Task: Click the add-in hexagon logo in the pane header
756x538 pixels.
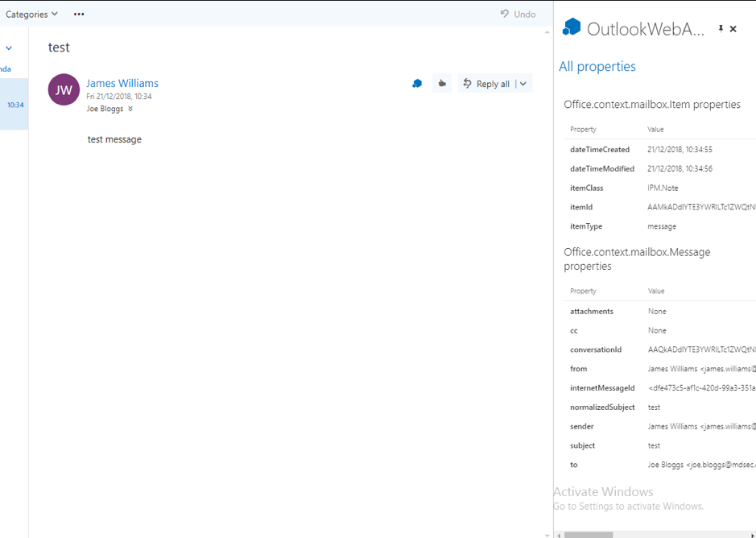Action: (x=572, y=27)
